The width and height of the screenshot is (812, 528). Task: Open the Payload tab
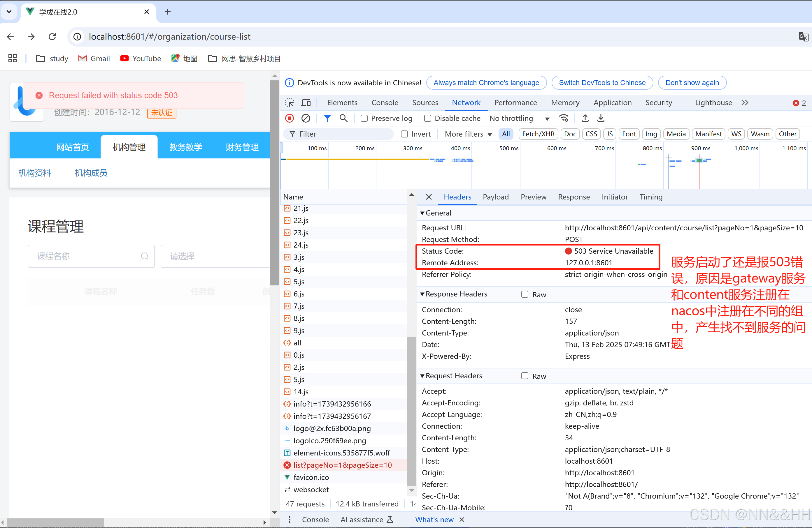click(495, 197)
